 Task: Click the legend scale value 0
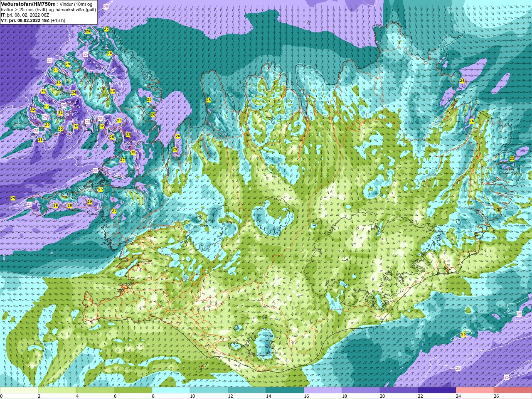pyautogui.click(x=2, y=397)
